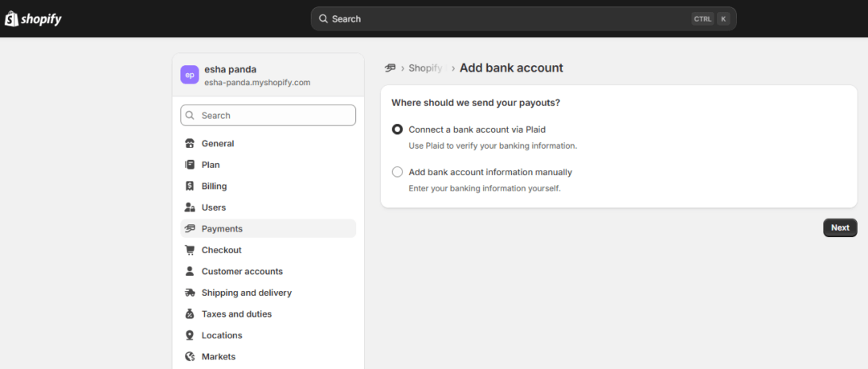
Task: Open Users settings
Action: (268, 207)
